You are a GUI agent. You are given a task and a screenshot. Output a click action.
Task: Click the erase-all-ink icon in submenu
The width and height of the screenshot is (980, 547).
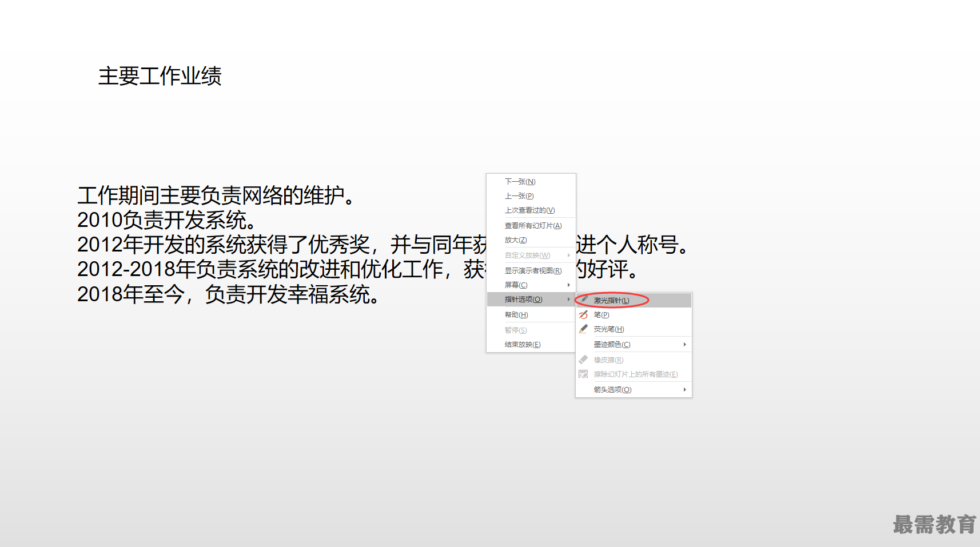coord(583,374)
